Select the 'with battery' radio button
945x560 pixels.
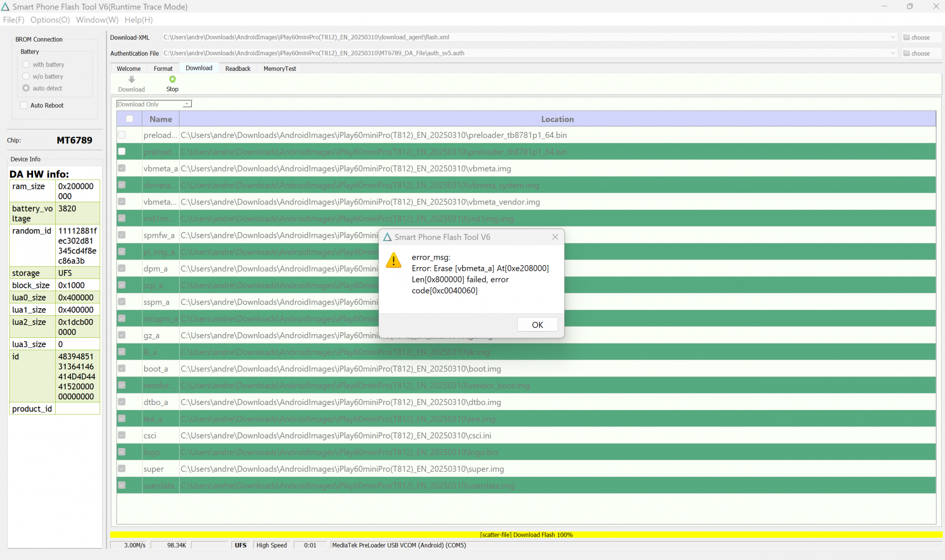(x=27, y=64)
